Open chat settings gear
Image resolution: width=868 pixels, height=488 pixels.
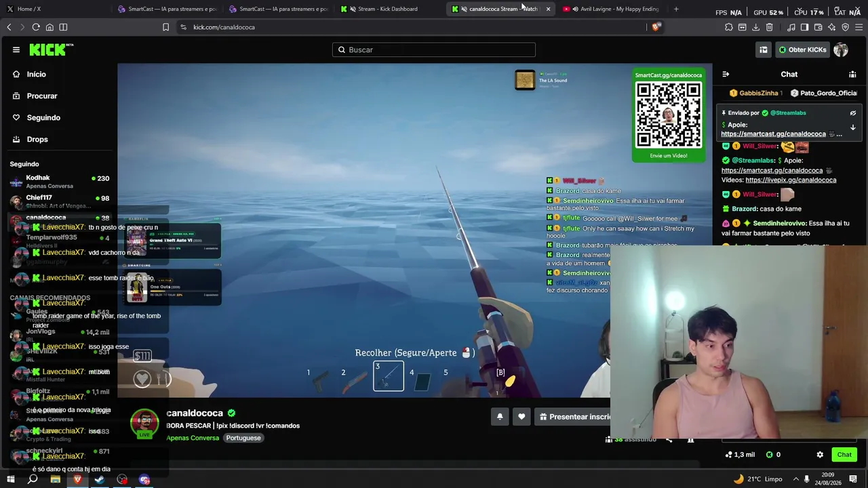pyautogui.click(x=820, y=455)
